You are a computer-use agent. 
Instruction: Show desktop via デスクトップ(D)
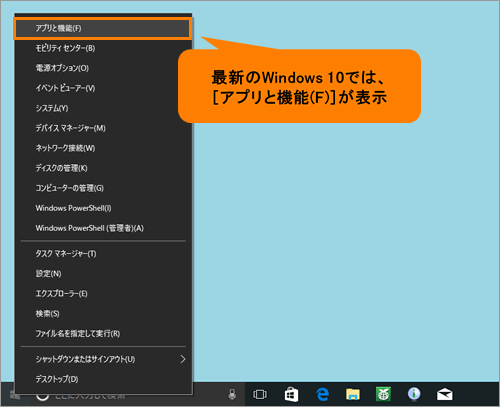(x=103, y=379)
